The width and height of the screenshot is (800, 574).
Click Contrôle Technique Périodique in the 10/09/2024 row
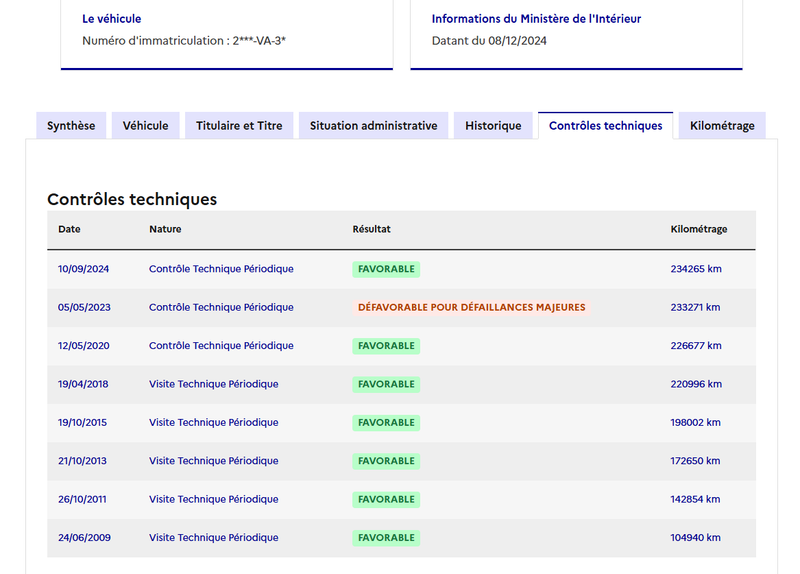tap(221, 269)
